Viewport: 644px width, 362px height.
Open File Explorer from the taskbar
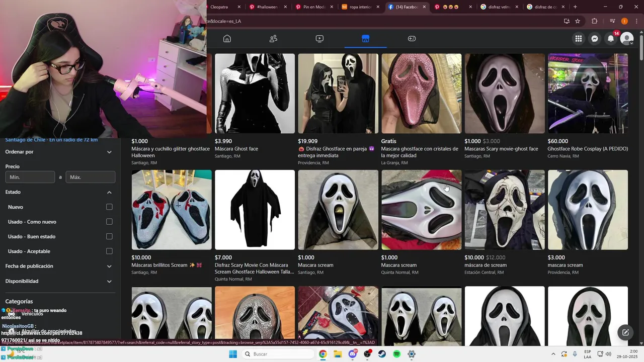338,354
